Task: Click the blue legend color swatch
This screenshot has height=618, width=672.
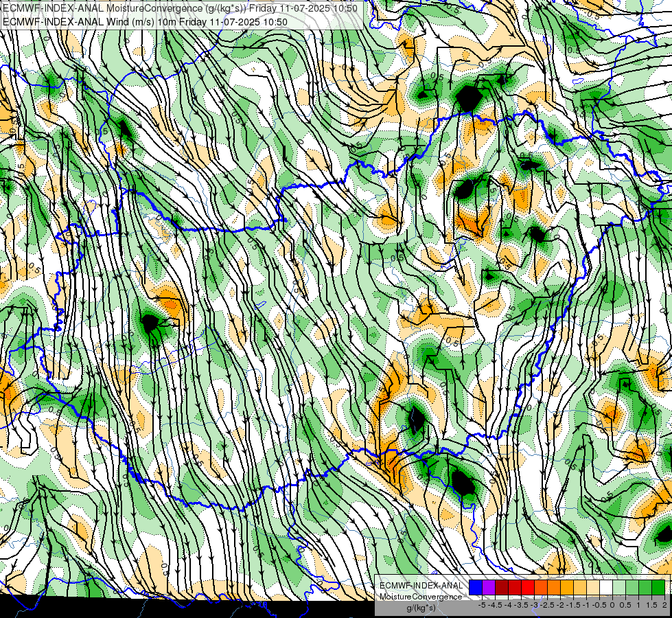Action: click(476, 588)
